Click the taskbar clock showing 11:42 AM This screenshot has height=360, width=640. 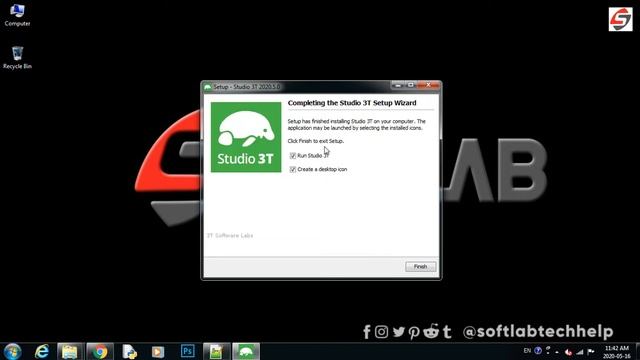tap(617, 352)
